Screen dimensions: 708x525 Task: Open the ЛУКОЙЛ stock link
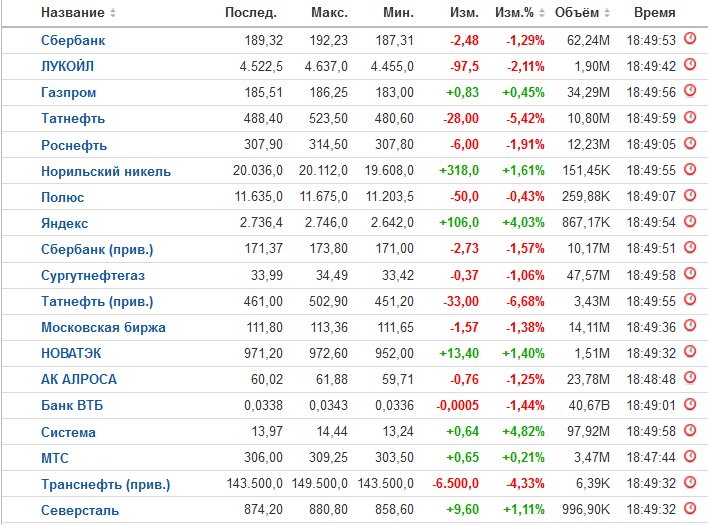(68, 67)
